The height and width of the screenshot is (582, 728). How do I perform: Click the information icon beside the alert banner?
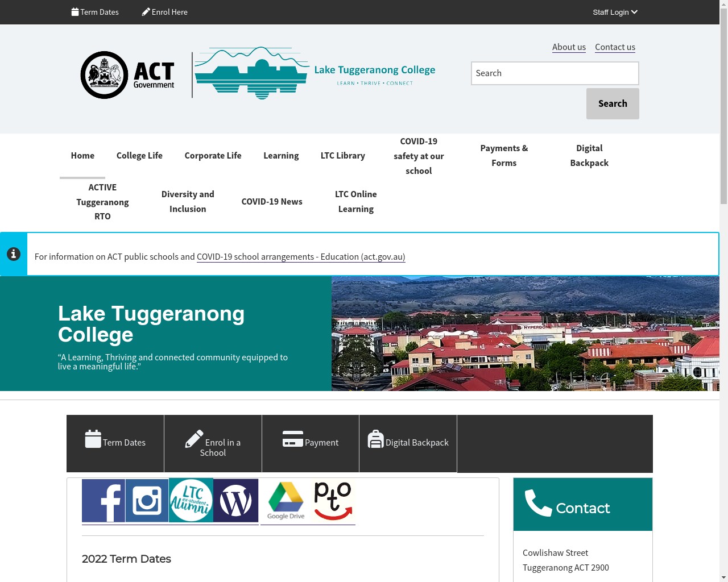tap(14, 254)
